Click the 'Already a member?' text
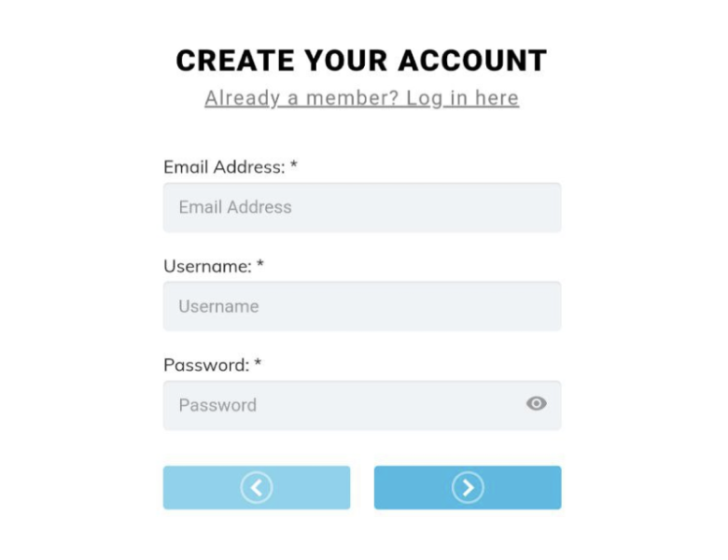728x560 pixels. point(303,98)
